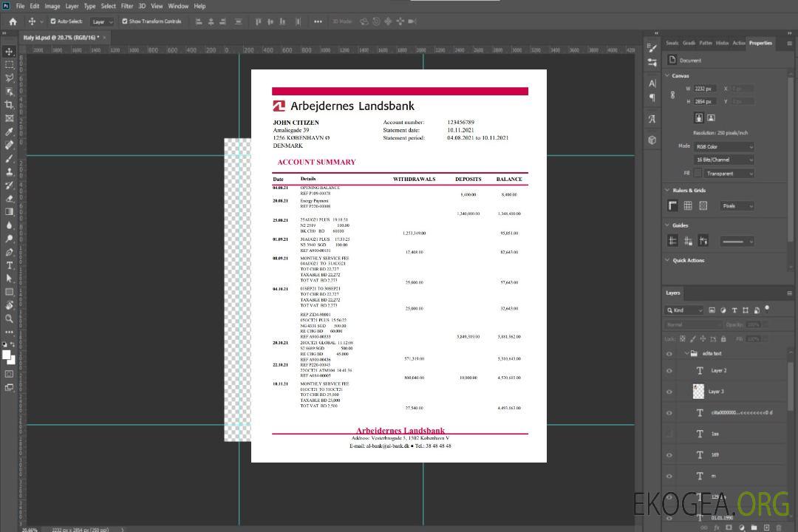Viewport: 798px width, 532px height.
Task: Select the Healing Brush tool
Action: (x=9, y=145)
